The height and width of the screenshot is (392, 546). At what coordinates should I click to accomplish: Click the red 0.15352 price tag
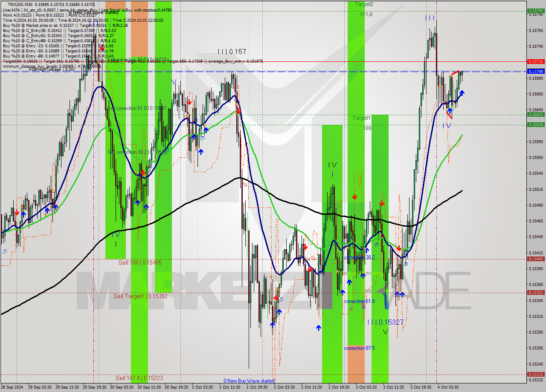(536, 292)
